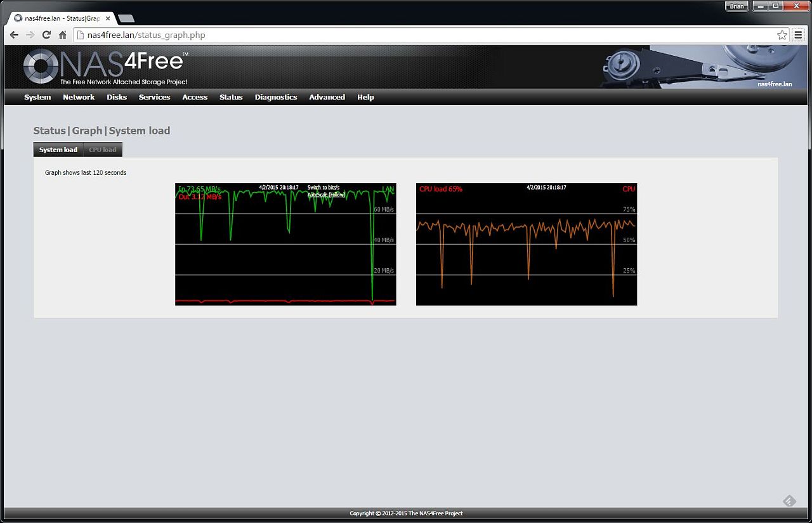The width and height of the screenshot is (812, 523).
Task: Click the Brian user profile button
Action: 737,6
